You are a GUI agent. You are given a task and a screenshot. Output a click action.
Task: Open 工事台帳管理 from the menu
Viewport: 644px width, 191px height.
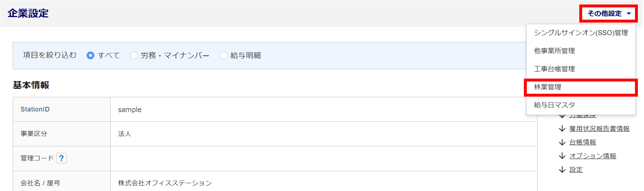pos(581,69)
